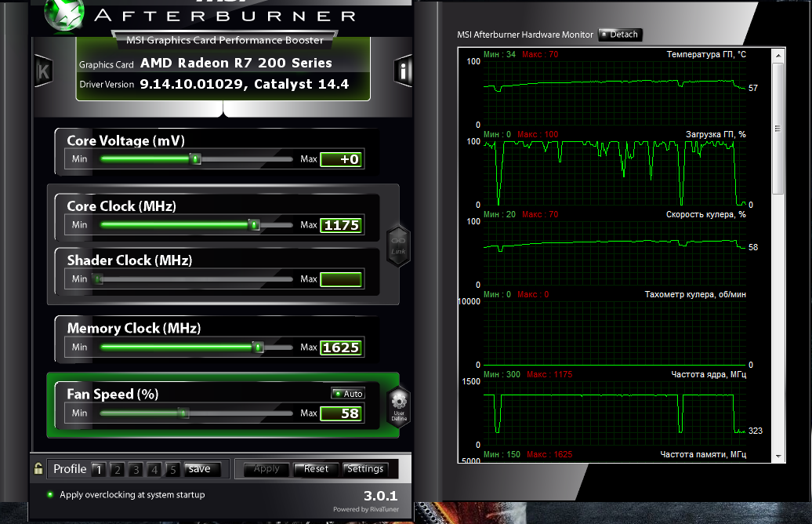Open the Settings button
This screenshot has height=524, width=812.
(x=365, y=469)
